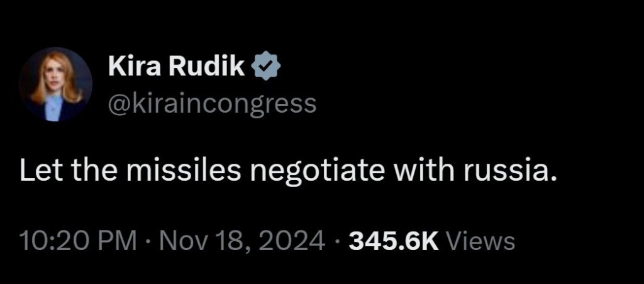This screenshot has height=284, width=644.
Task: Click the word "the" in the tweet
Action: [x=90, y=172]
